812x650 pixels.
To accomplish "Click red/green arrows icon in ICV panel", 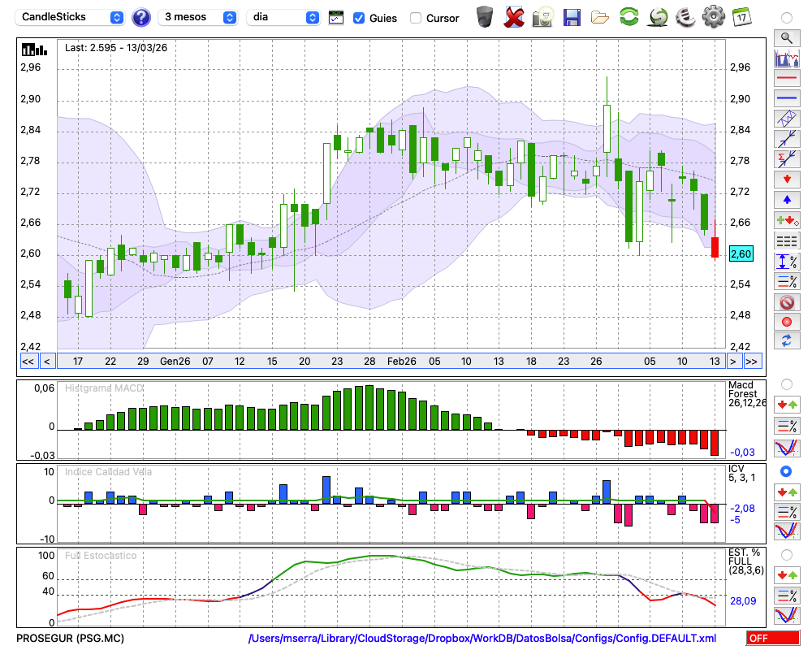I will 787,492.
